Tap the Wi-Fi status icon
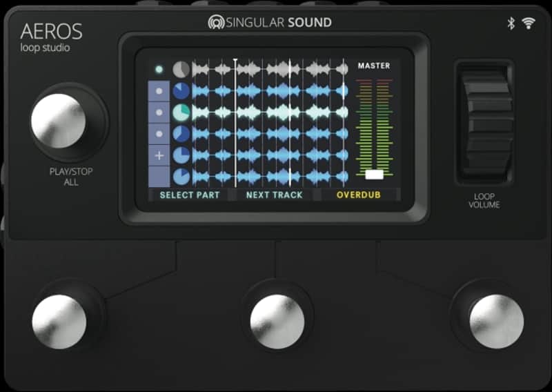 (x=529, y=23)
